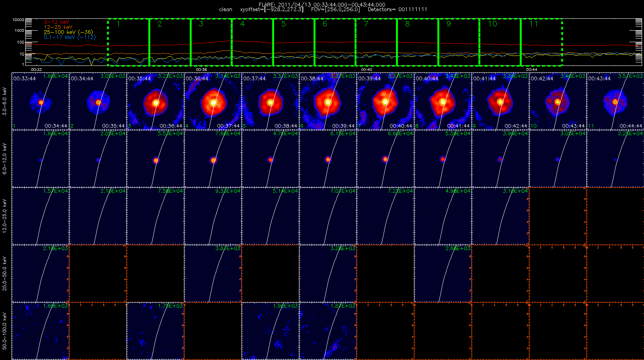
Task: Open 3.0-6.0 keV image starting 00:37:44
Action: (271, 101)
